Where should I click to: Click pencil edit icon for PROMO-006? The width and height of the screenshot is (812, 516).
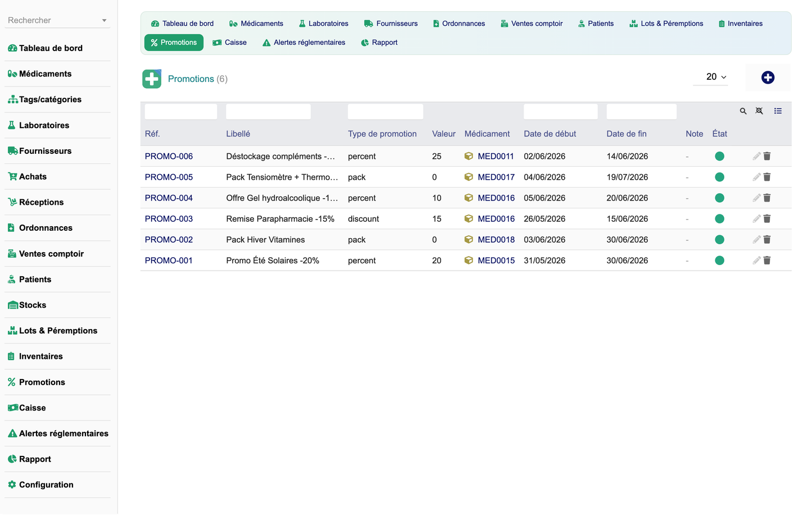click(756, 156)
